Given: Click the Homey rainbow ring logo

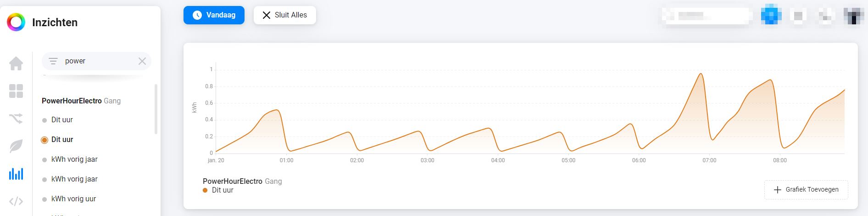Looking at the screenshot, I should tap(16, 22).
